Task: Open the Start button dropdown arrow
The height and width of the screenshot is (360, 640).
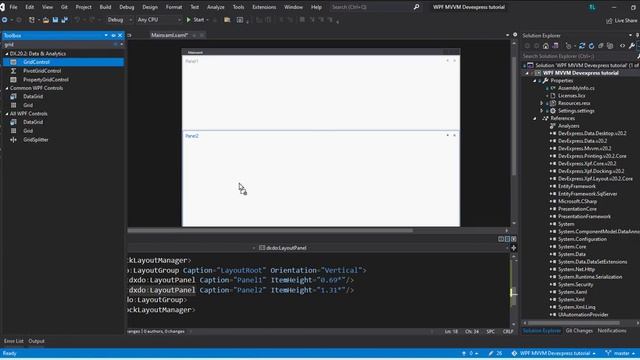Action: (x=207, y=20)
